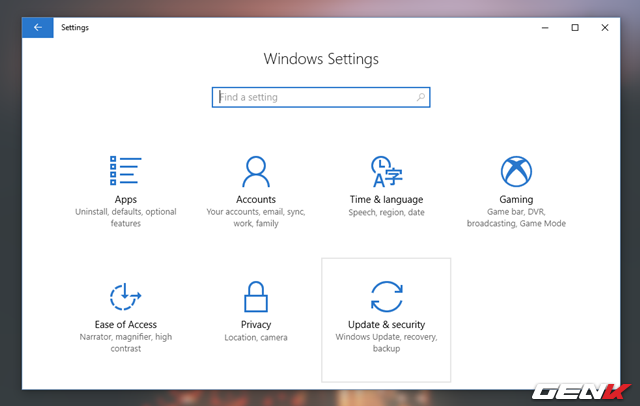
Task: Click the Find a setting field
Action: (321, 97)
